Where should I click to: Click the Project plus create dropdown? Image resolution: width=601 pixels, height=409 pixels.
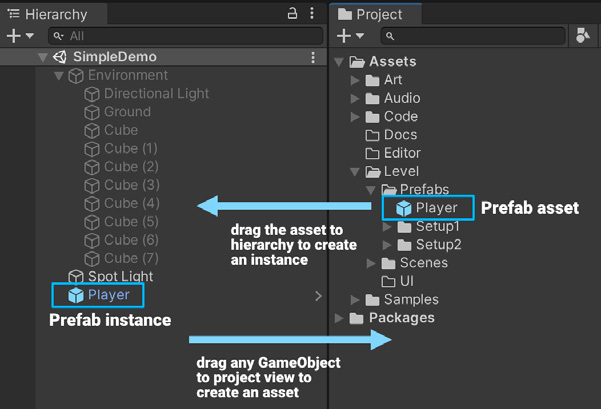[350, 36]
